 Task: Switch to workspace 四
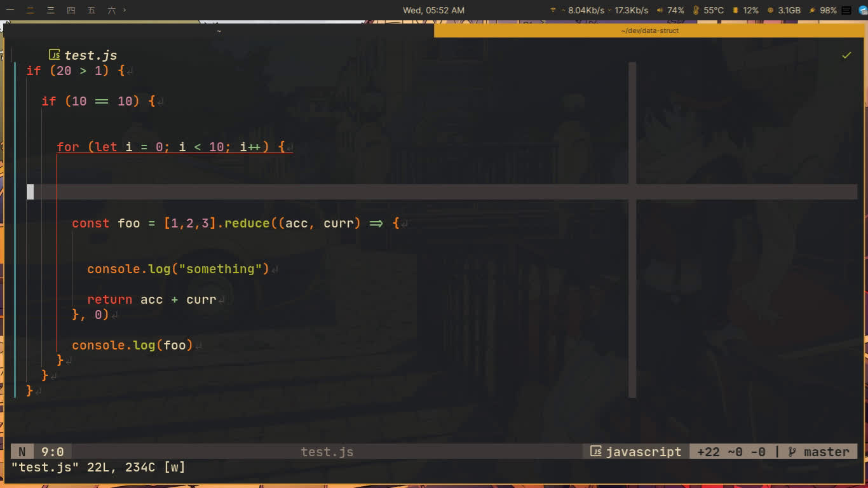point(71,10)
